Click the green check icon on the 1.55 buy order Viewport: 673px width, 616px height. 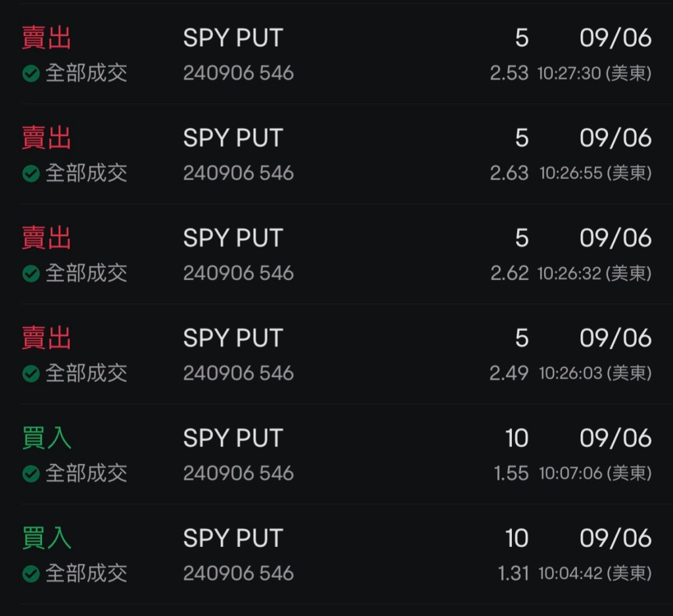tap(31, 473)
